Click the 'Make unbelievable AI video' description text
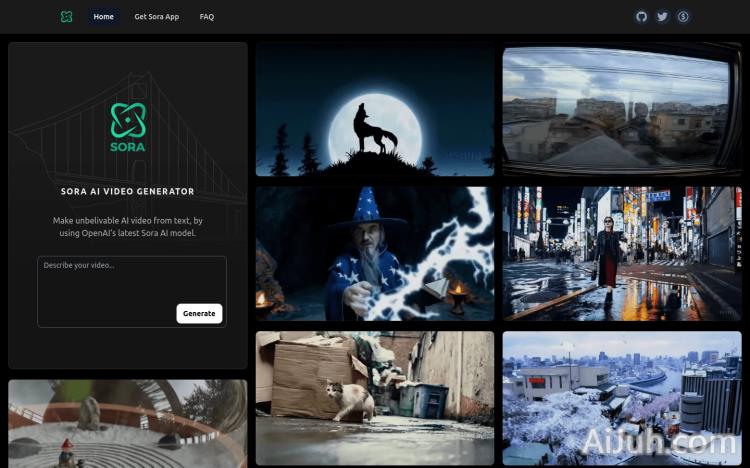750x468 pixels. point(128,226)
